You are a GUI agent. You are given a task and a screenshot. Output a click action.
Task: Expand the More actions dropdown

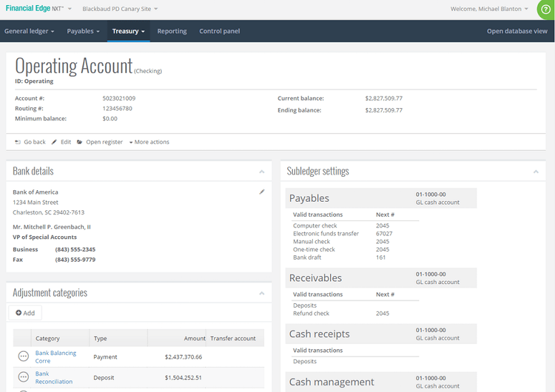coord(149,142)
